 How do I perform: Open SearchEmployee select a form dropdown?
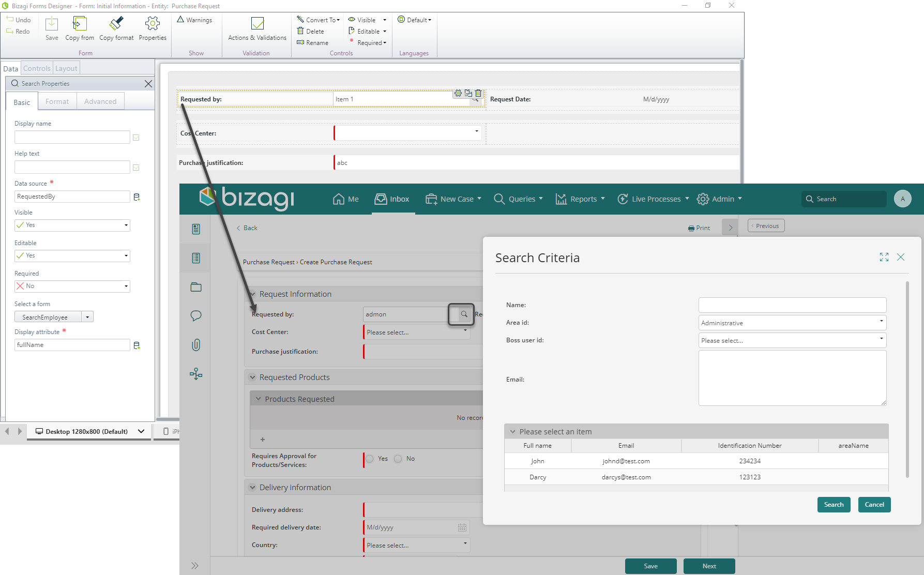coord(87,317)
